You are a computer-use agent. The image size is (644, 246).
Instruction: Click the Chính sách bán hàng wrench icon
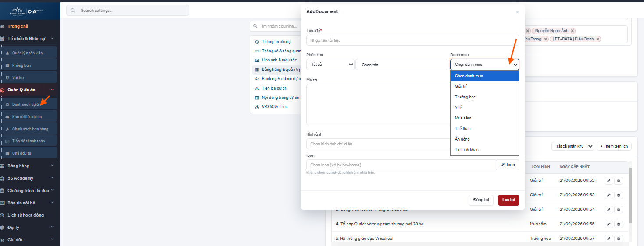click(x=7, y=129)
